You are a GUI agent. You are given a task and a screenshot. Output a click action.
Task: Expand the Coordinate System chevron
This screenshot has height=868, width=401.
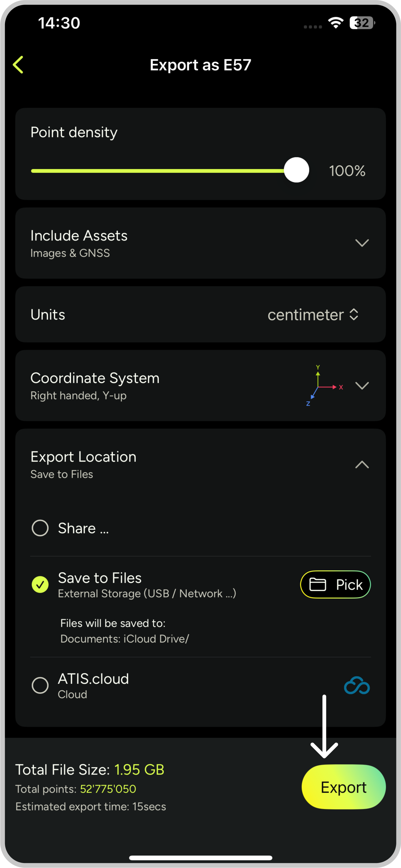pos(362,385)
